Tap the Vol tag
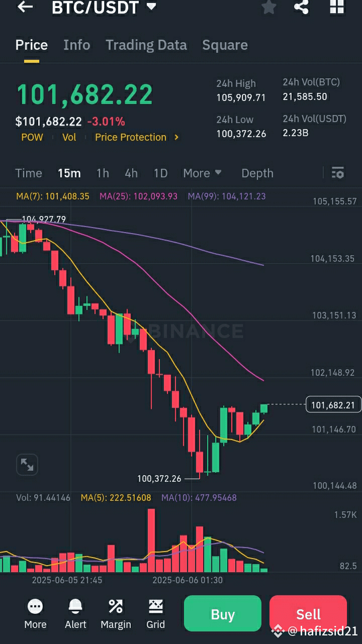Image resolution: width=362 pixels, height=644 pixels. pyautogui.click(x=69, y=137)
